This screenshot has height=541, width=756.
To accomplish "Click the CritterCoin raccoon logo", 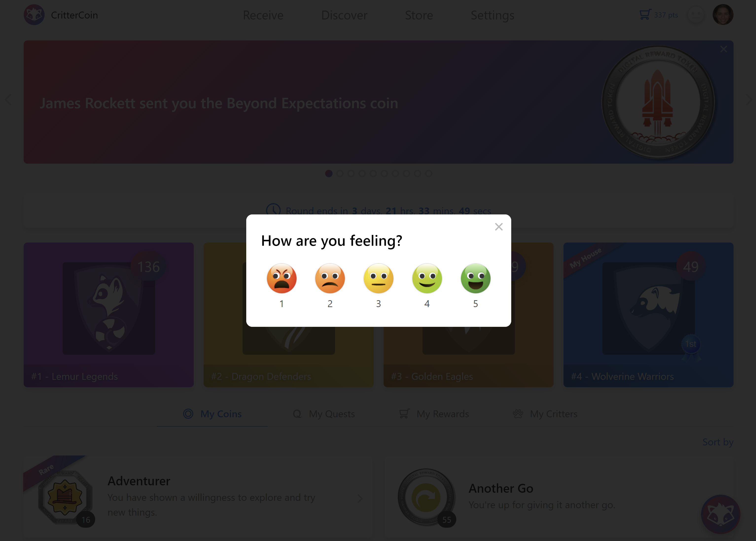I will [x=34, y=15].
